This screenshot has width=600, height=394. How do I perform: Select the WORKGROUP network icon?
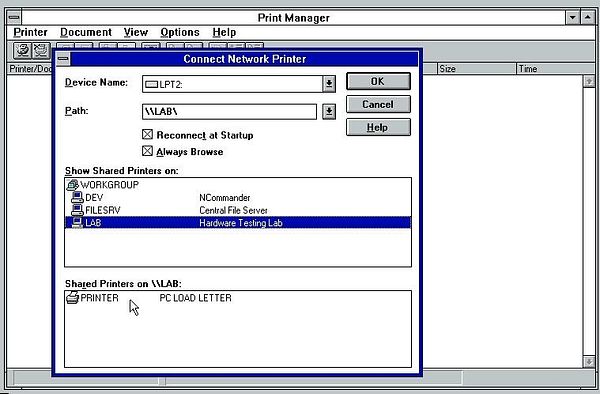72,185
